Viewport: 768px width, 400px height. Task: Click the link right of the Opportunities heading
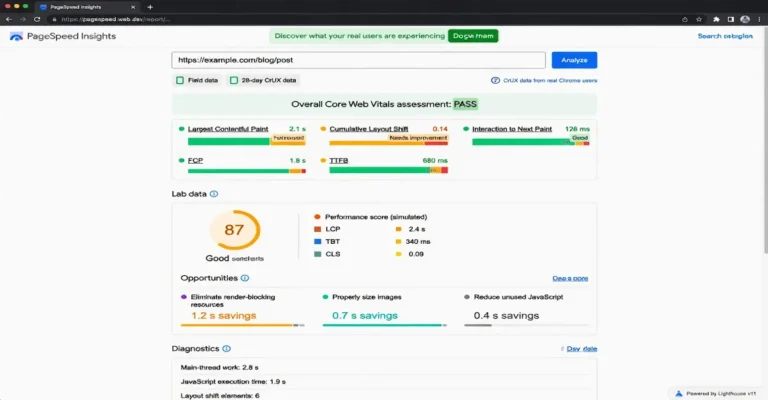coord(570,278)
